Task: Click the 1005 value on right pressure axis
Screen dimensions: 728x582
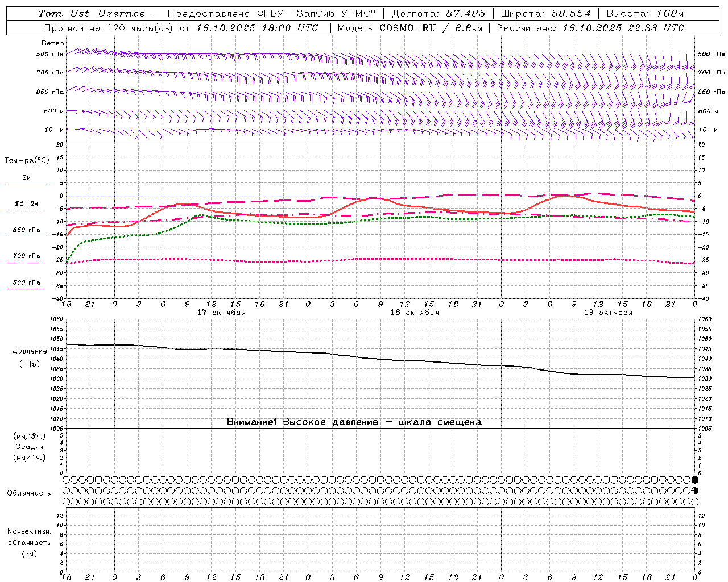Action: click(x=704, y=428)
